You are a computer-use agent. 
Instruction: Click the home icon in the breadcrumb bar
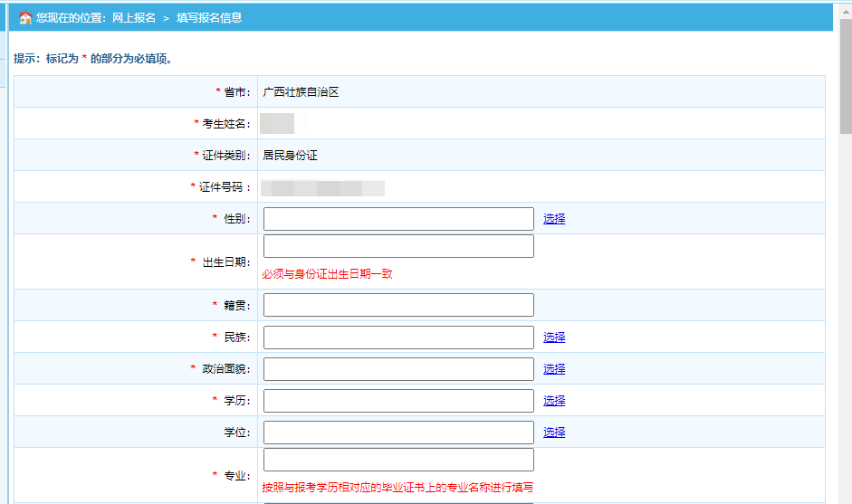pyautogui.click(x=25, y=17)
